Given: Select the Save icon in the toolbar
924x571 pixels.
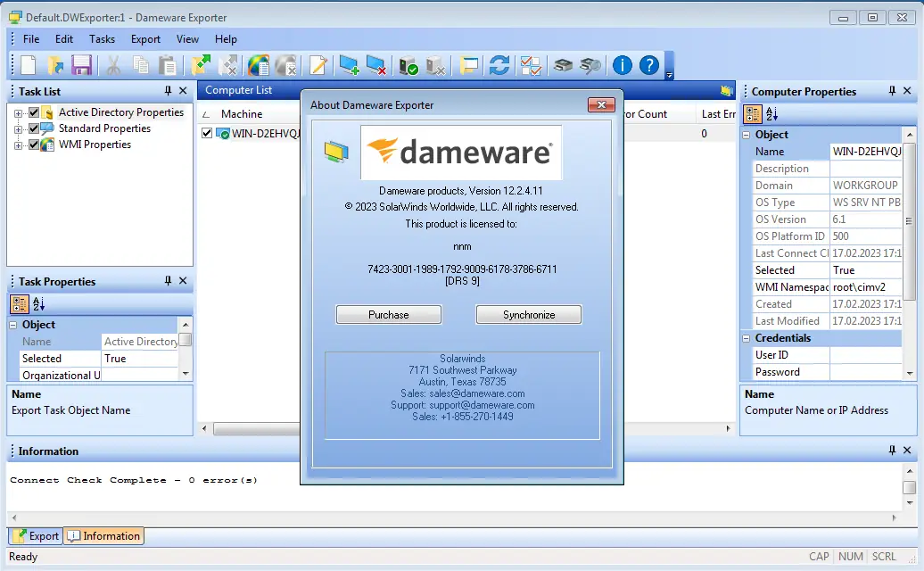Looking at the screenshot, I should 82,64.
